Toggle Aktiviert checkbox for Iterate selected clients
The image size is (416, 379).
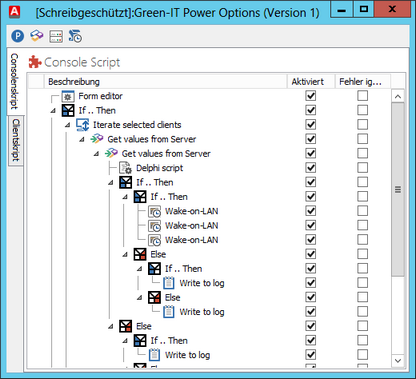pos(311,125)
